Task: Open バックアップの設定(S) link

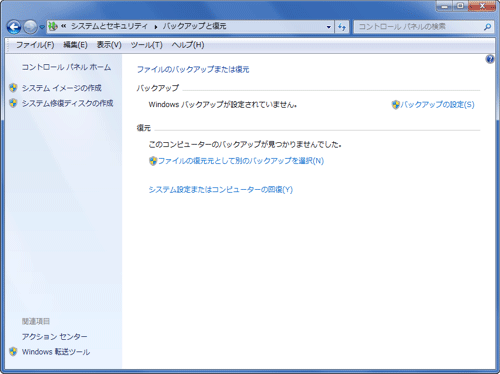Action: [x=437, y=105]
